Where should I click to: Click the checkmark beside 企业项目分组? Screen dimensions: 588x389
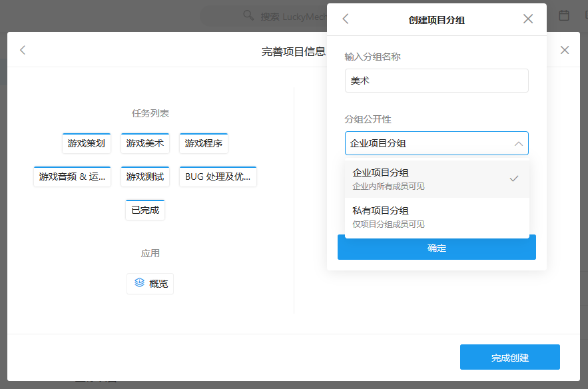point(513,177)
